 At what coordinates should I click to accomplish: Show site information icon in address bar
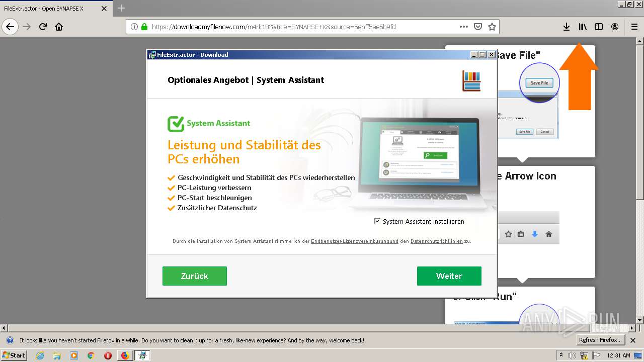tap(134, 27)
